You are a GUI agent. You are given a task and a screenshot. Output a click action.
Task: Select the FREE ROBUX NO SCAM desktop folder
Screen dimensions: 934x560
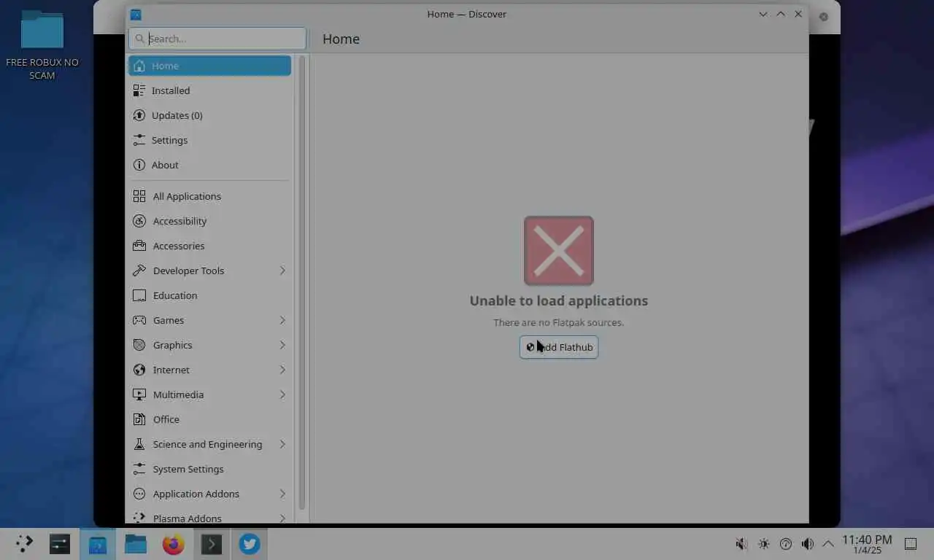click(42, 45)
